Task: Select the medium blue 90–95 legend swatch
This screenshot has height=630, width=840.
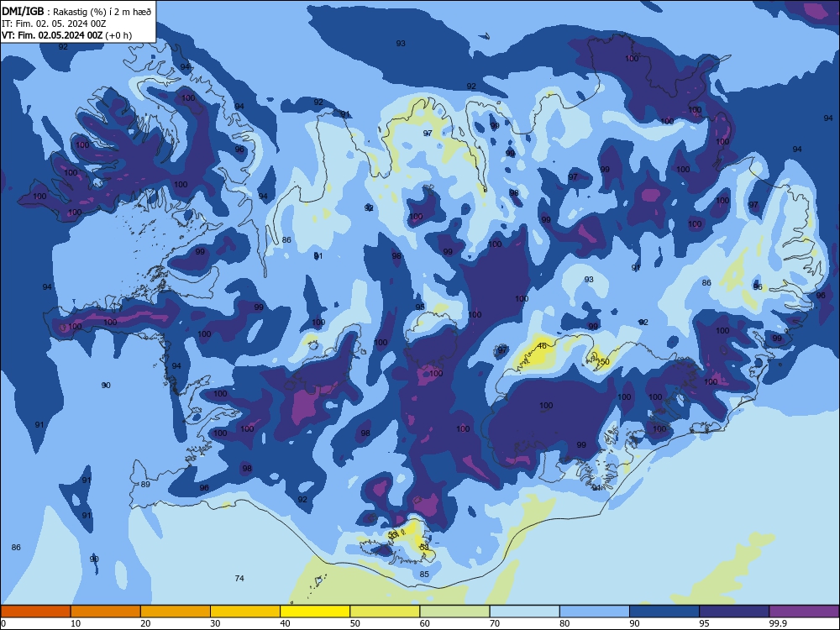Action: 664,612
